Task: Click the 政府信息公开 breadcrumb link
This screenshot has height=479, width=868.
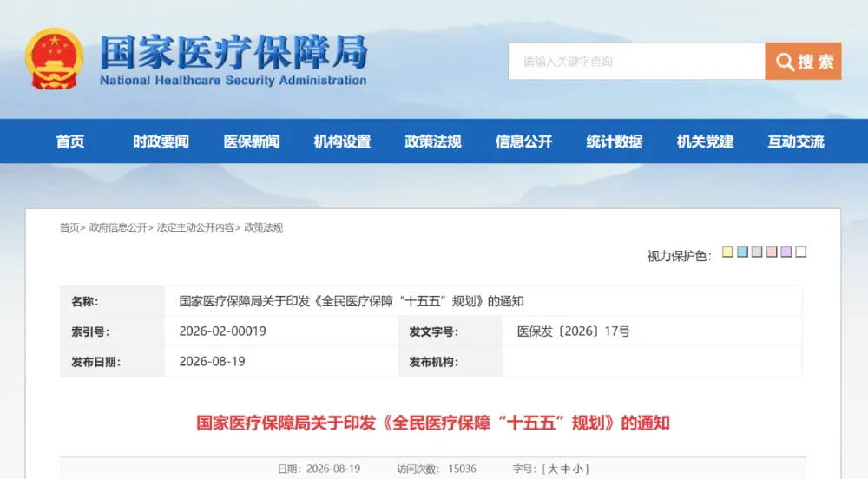Action: pos(118,227)
